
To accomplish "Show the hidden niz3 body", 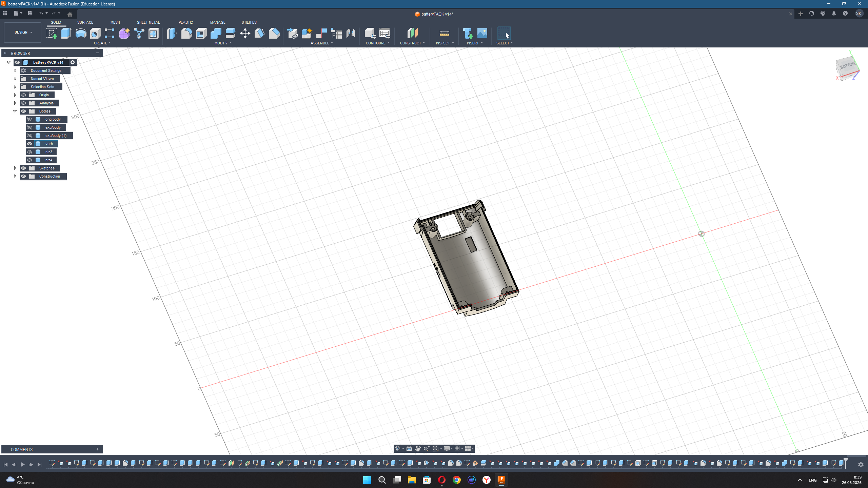I will pyautogui.click(x=29, y=152).
